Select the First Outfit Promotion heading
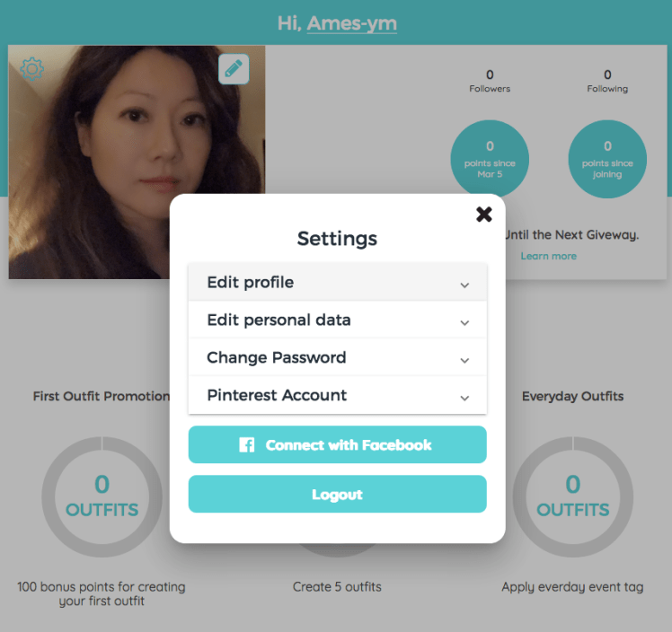 [x=102, y=396]
